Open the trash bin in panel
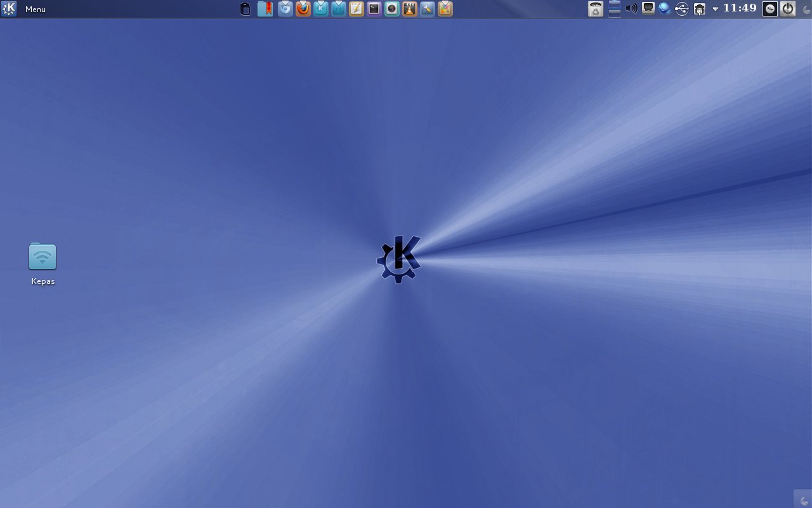Viewport: 812px width, 508px height. 596,9
